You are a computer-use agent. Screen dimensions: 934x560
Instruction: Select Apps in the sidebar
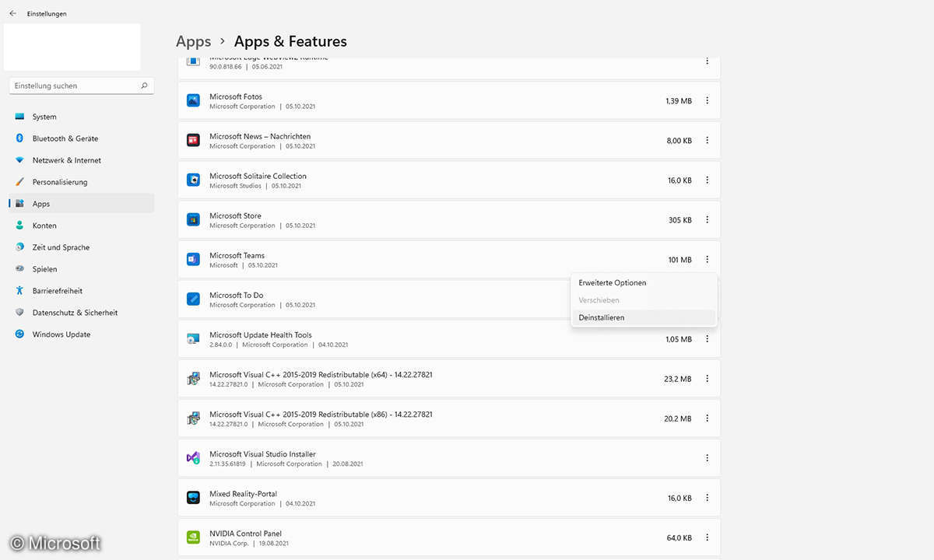click(82, 204)
